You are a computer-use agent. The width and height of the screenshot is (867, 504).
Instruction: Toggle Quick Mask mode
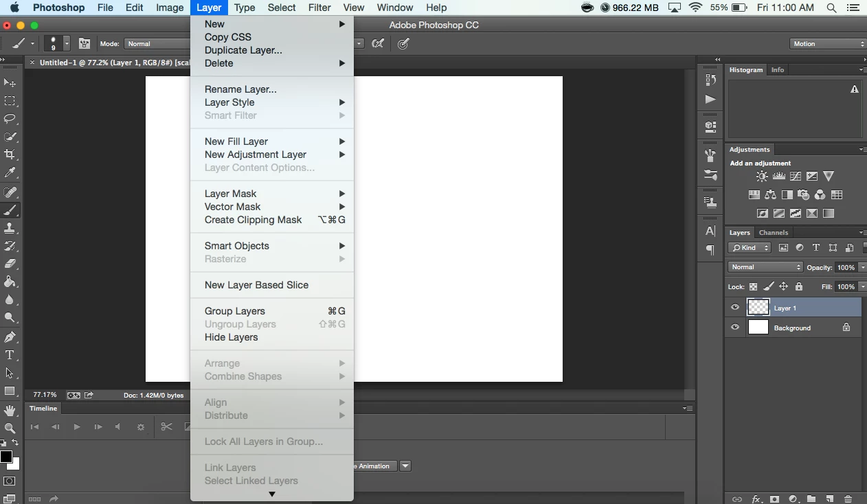click(10, 481)
